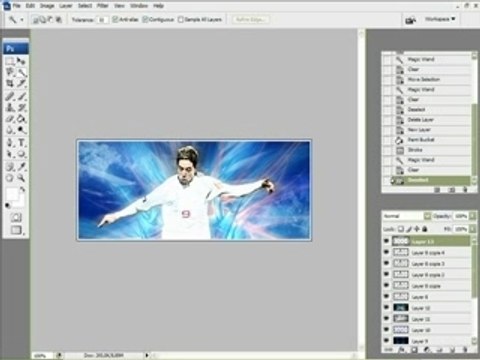Select the Rectangular Marquee tool
Image resolution: width=480 pixels, height=360 pixels.
click(x=10, y=61)
